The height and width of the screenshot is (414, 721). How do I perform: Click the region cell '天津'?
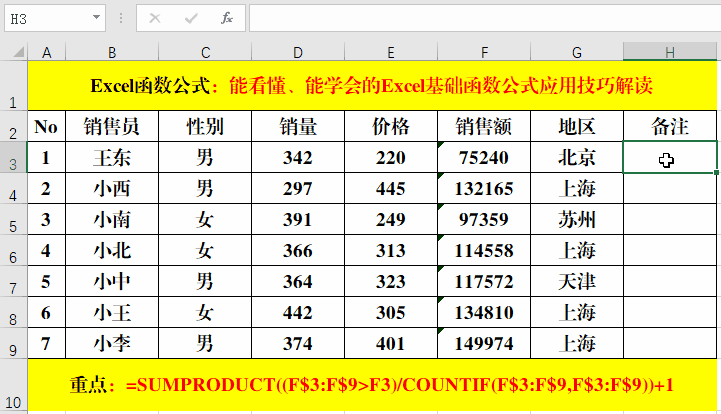pyautogui.click(x=577, y=281)
